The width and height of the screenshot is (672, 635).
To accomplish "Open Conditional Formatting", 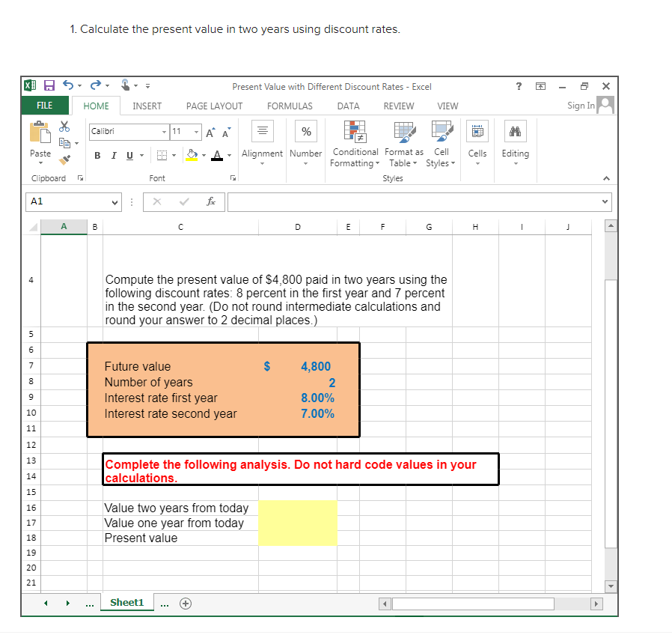I will click(355, 144).
